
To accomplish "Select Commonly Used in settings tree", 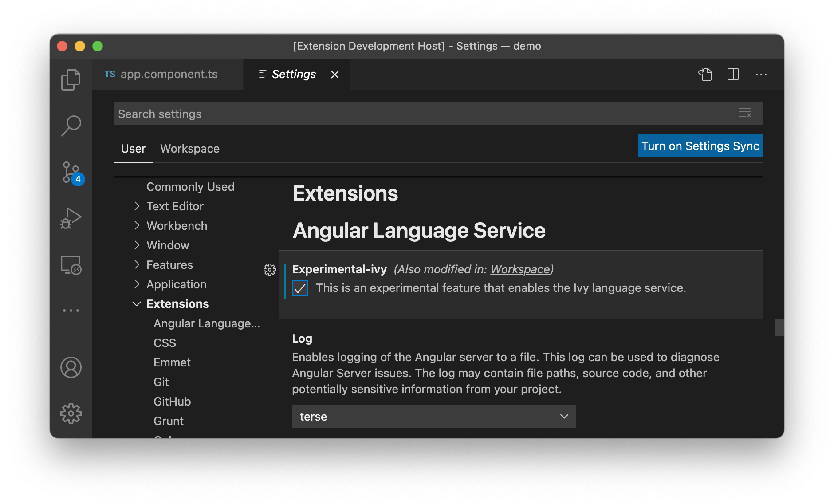I will (190, 187).
